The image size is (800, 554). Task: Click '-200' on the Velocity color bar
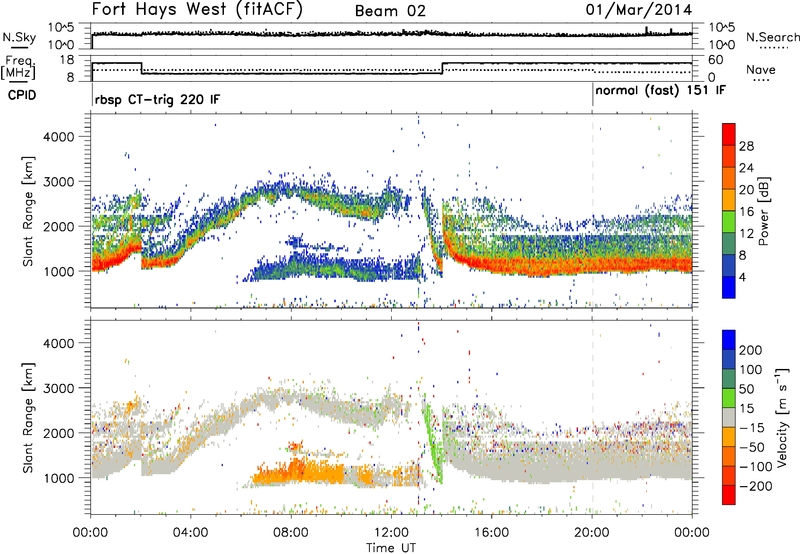click(755, 486)
